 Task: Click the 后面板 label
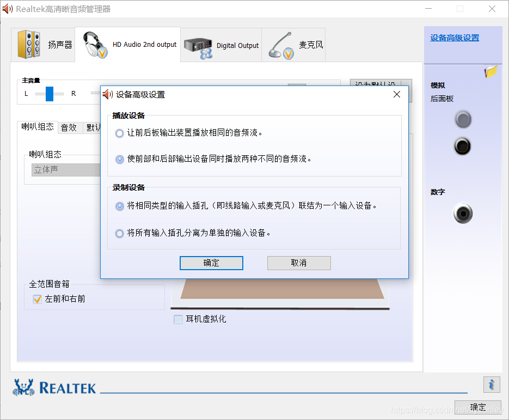click(442, 99)
